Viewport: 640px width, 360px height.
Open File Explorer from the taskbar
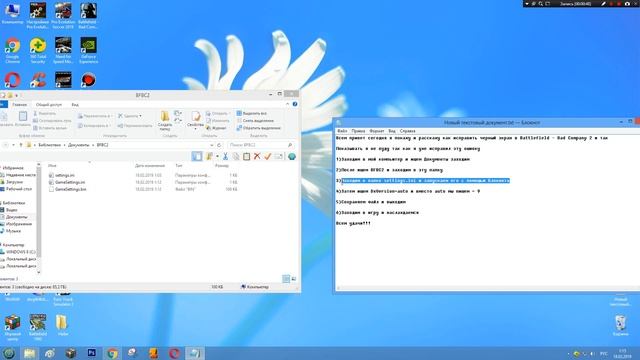(30, 353)
